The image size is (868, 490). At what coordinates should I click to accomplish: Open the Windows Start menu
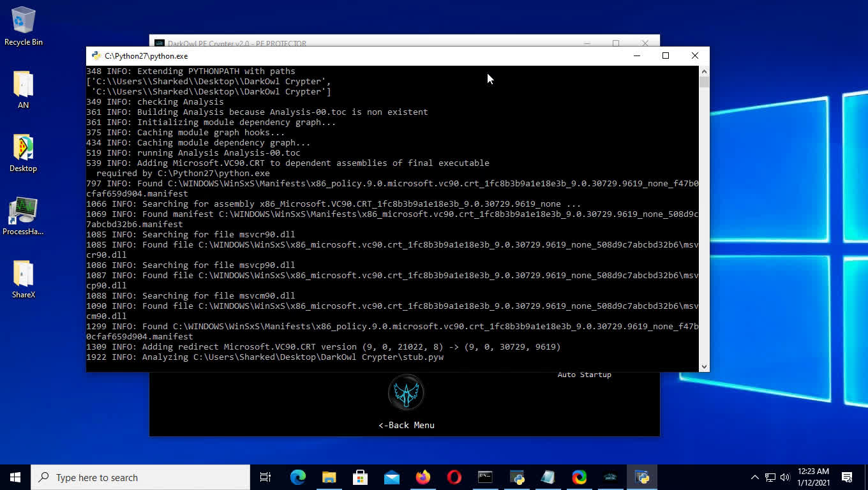15,477
